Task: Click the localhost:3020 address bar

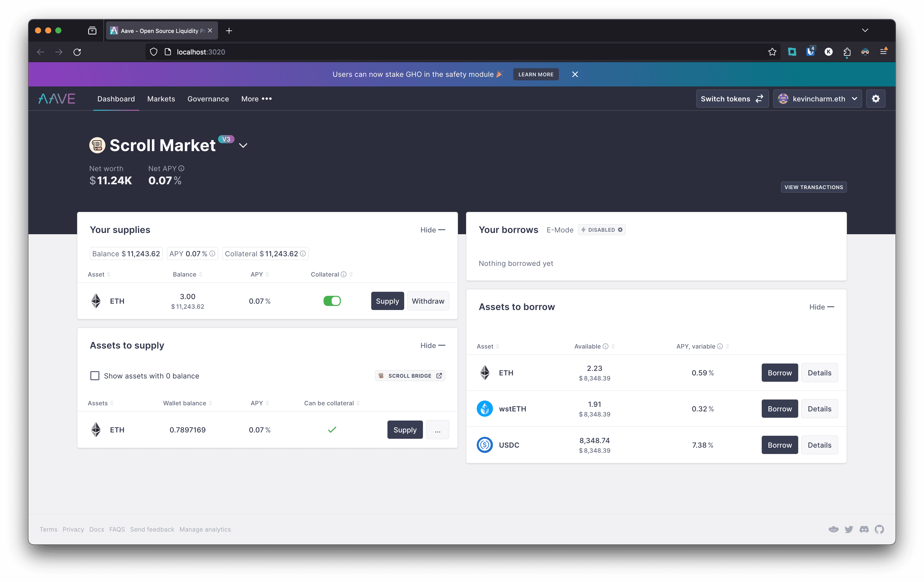Action: 463,52
